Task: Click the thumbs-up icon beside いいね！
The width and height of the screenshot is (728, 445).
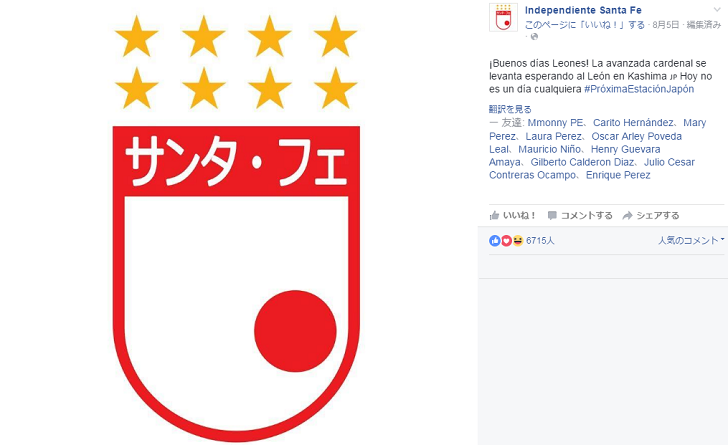Action: (494, 215)
